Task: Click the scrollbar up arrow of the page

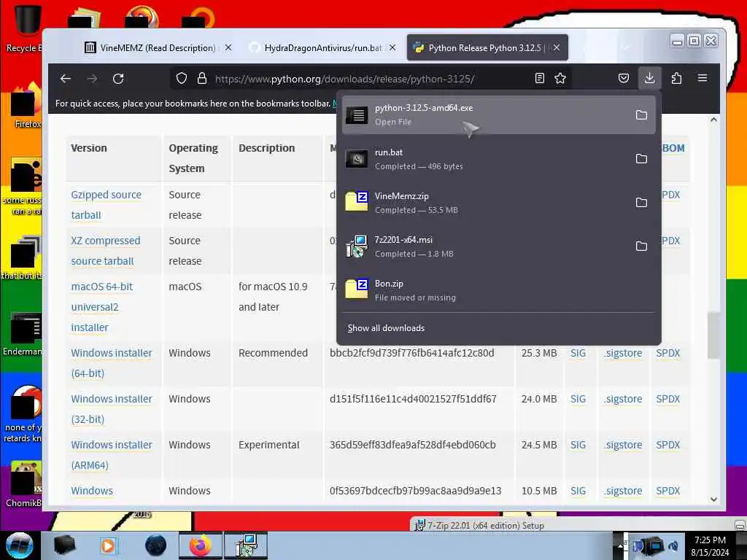Action: coord(713,120)
